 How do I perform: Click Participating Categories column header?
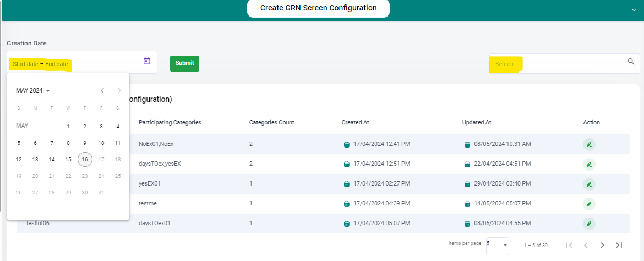pos(170,122)
